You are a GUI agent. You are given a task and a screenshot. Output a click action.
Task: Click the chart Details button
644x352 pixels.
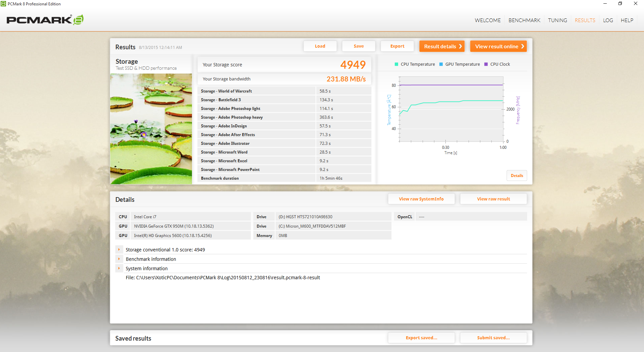click(x=517, y=176)
